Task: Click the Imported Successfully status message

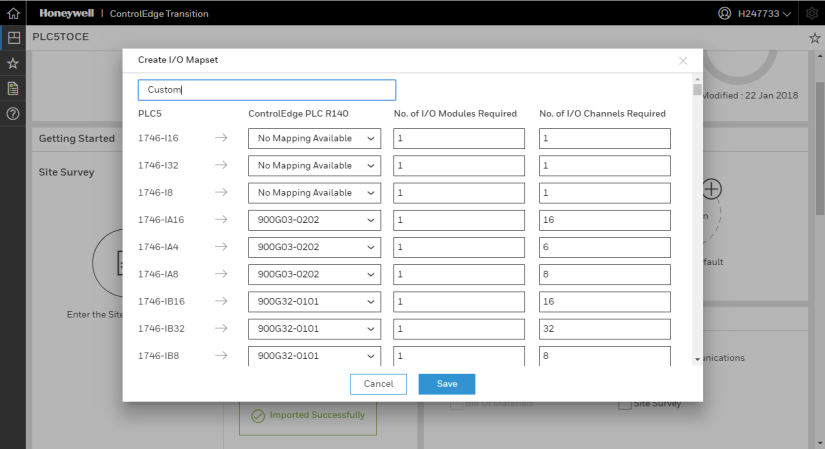Action: click(x=317, y=415)
